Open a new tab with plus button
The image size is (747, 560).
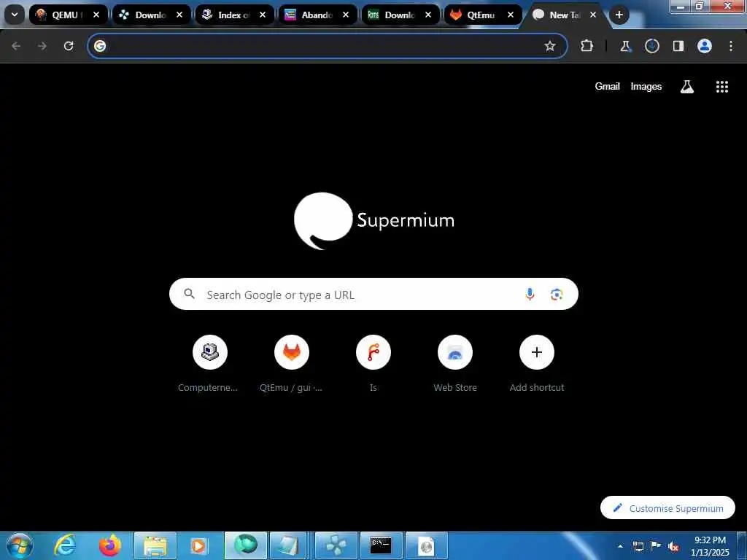pyautogui.click(x=619, y=15)
